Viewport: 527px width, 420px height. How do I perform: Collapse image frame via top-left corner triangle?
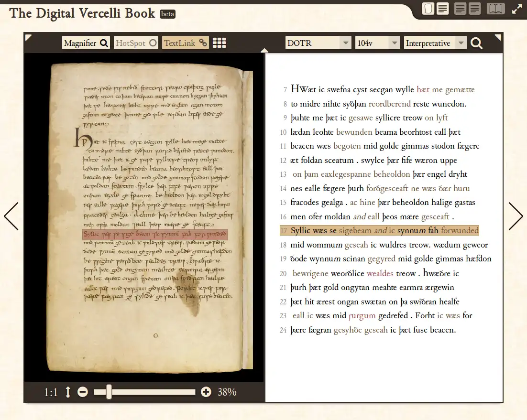pyautogui.click(x=28, y=37)
